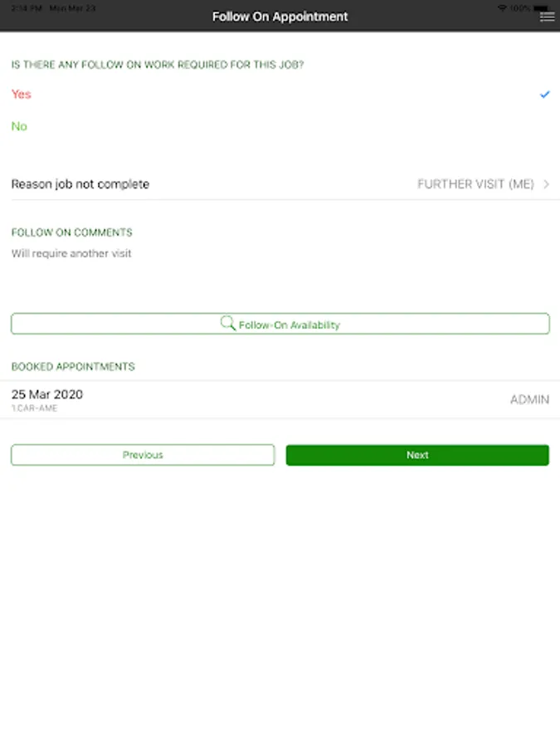Image resolution: width=560 pixels, height=747 pixels.
Task: Tap the Booked Appointments section header
Action: [73, 367]
